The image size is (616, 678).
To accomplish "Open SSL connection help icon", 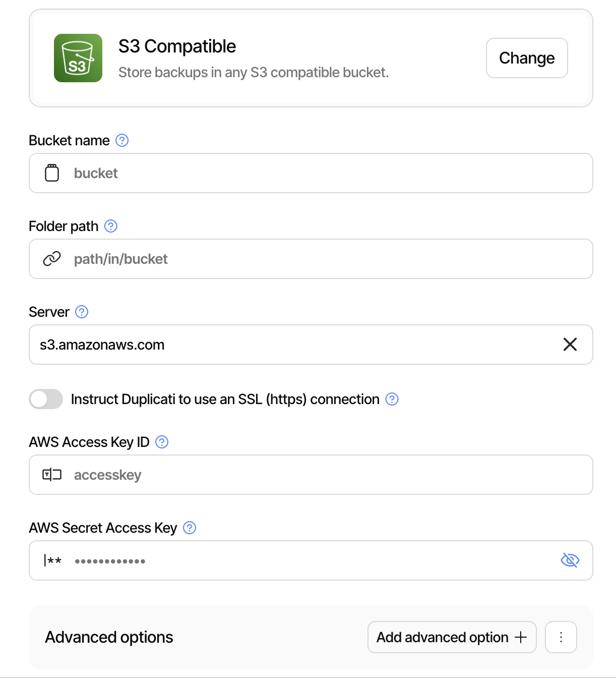I will 392,399.
